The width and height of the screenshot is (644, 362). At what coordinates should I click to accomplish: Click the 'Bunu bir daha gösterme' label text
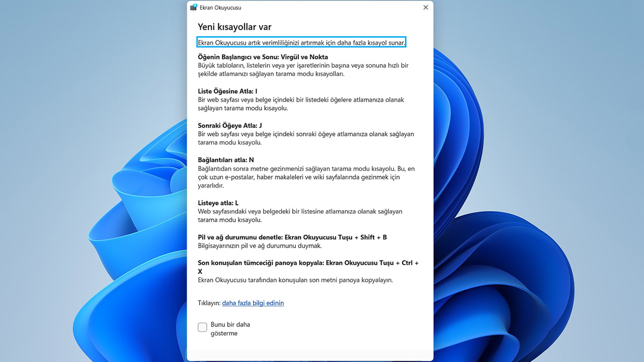pos(230,329)
